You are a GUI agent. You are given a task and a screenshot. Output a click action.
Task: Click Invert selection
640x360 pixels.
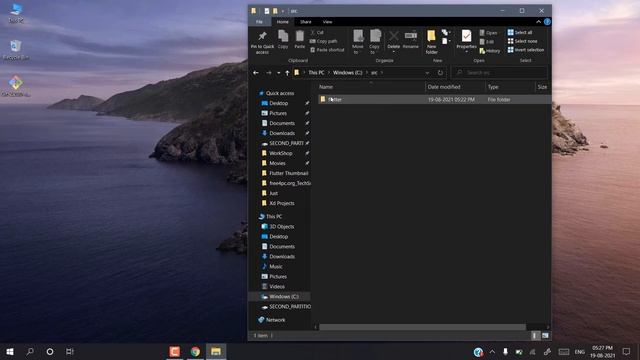point(526,50)
